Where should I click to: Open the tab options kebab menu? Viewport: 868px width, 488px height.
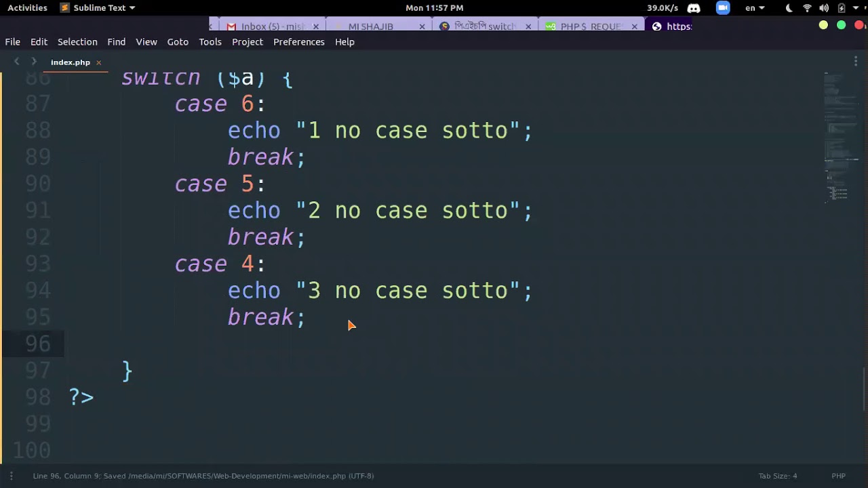coord(856,62)
